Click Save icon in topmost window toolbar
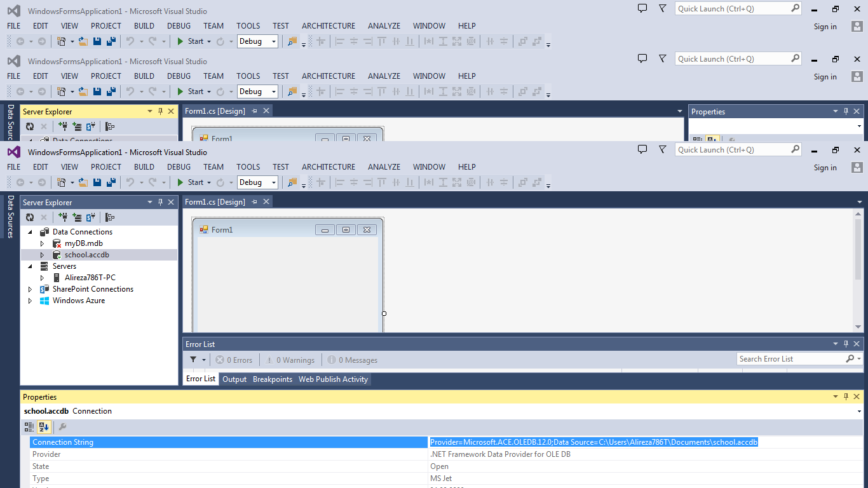Image resolution: width=868 pixels, height=488 pixels. point(97,41)
